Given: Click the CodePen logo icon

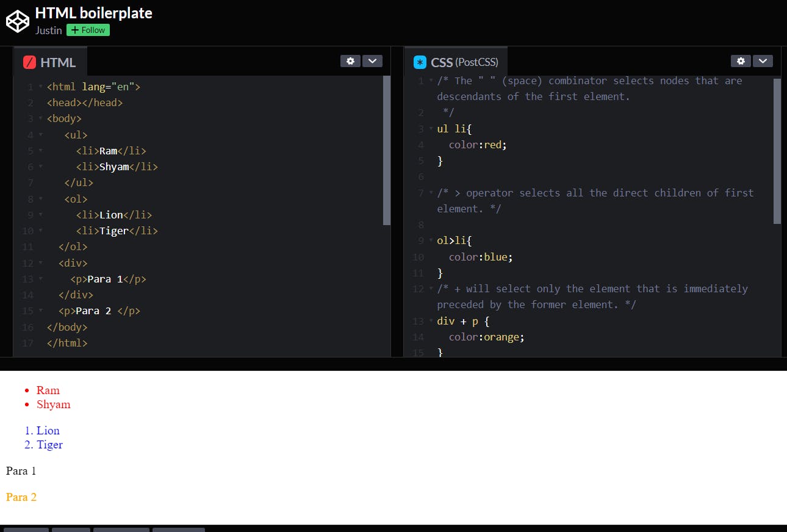Looking at the screenshot, I should [18, 21].
